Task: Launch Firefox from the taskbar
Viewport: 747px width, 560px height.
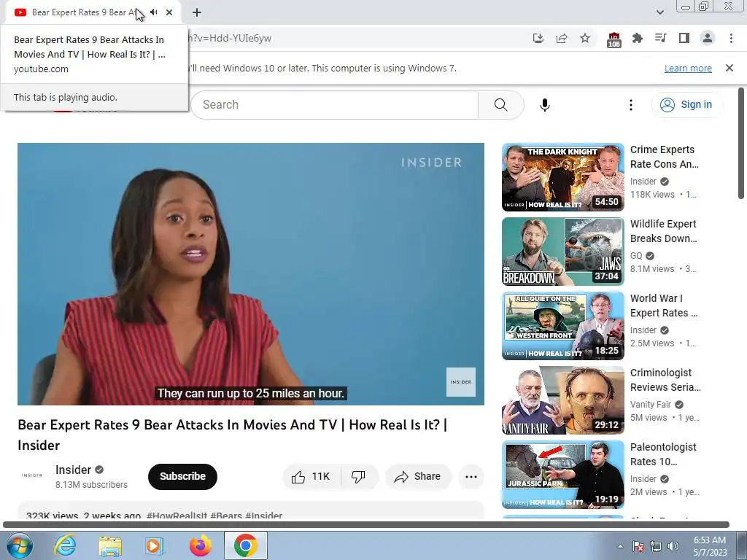Action: [200, 545]
